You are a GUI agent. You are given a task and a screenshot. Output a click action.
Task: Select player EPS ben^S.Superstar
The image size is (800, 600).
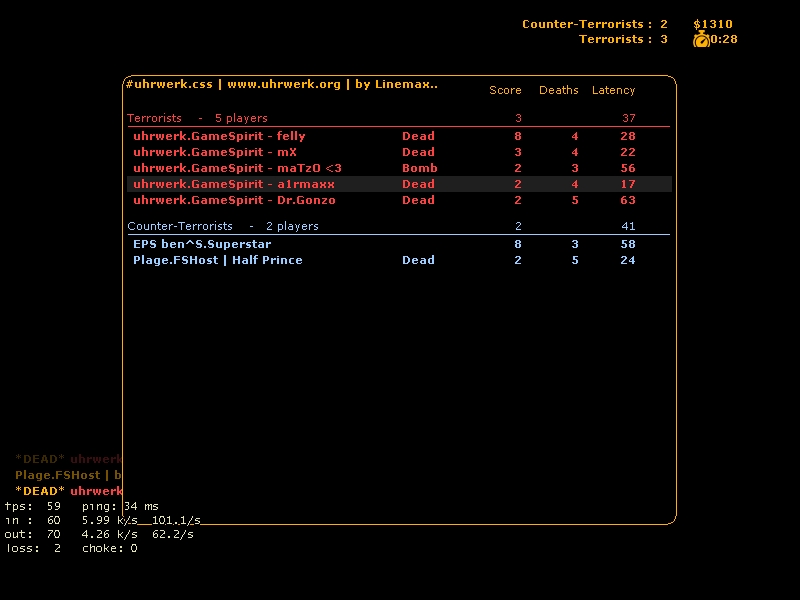pos(202,244)
